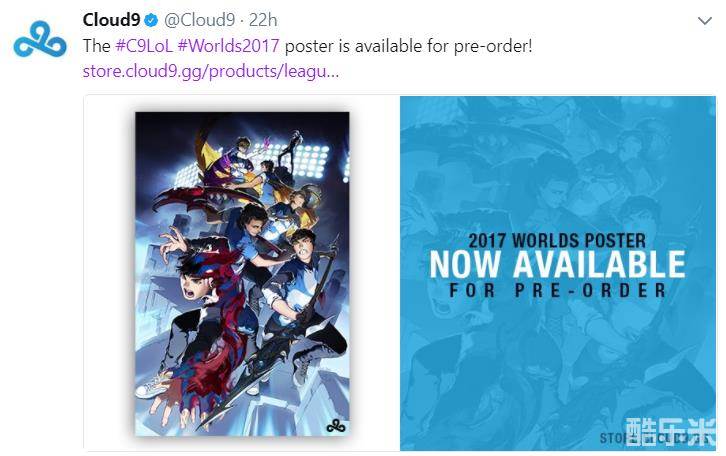This screenshot has height=456, width=726.
Task: Click the blue verified badge icon
Action: tap(151, 20)
